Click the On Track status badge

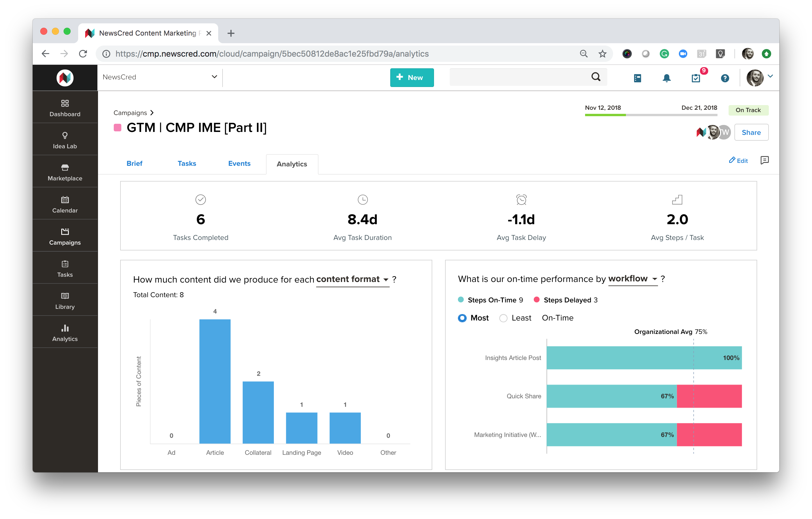coord(748,110)
